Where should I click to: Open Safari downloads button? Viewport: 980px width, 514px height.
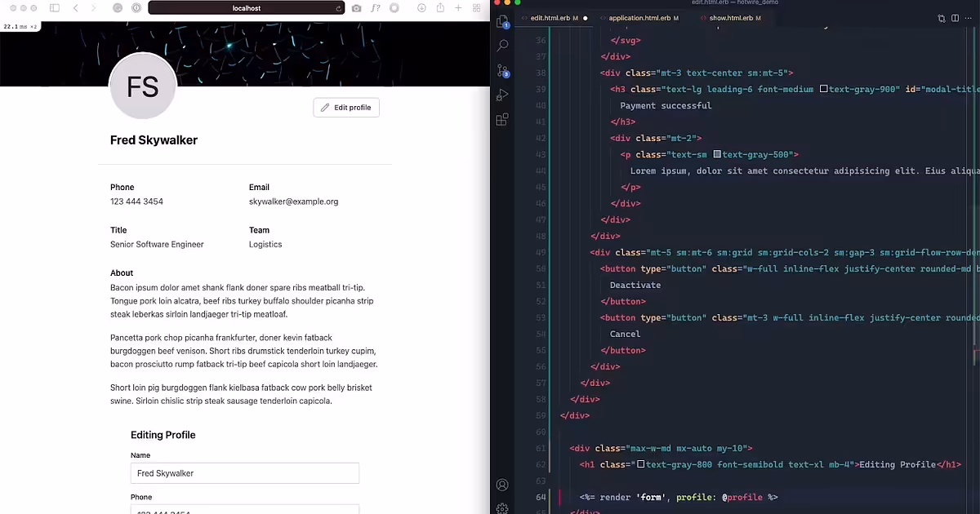point(422,8)
